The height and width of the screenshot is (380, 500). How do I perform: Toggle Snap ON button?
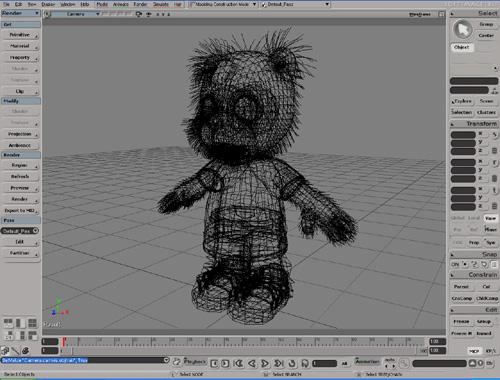[x=455, y=264]
